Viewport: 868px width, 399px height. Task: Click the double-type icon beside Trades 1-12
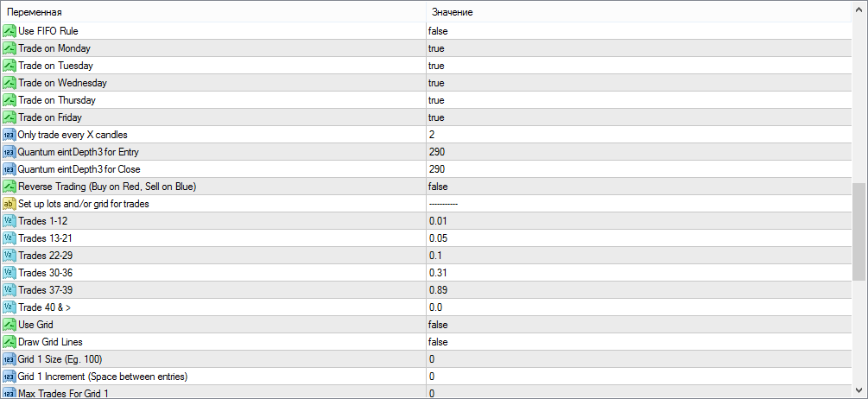[10, 221]
